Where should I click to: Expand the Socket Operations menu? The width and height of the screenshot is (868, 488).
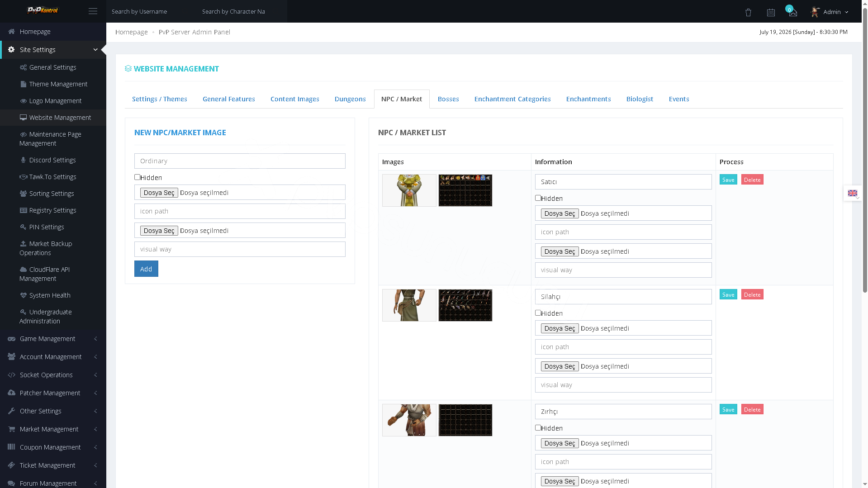53,375
